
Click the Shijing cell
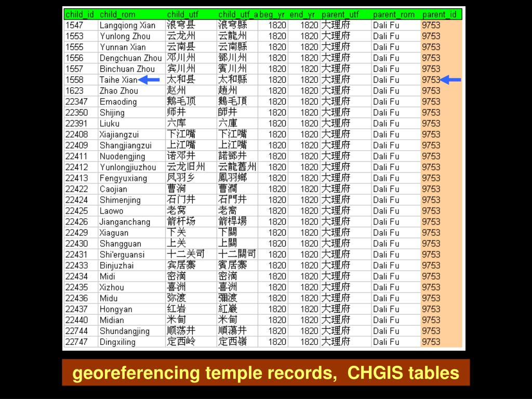(131, 113)
